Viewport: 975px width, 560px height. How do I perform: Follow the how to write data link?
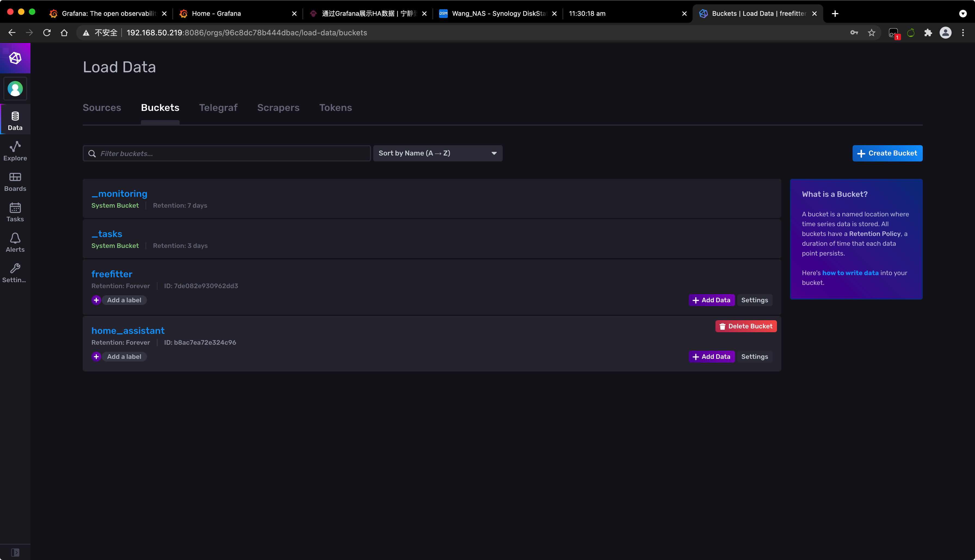pyautogui.click(x=850, y=273)
